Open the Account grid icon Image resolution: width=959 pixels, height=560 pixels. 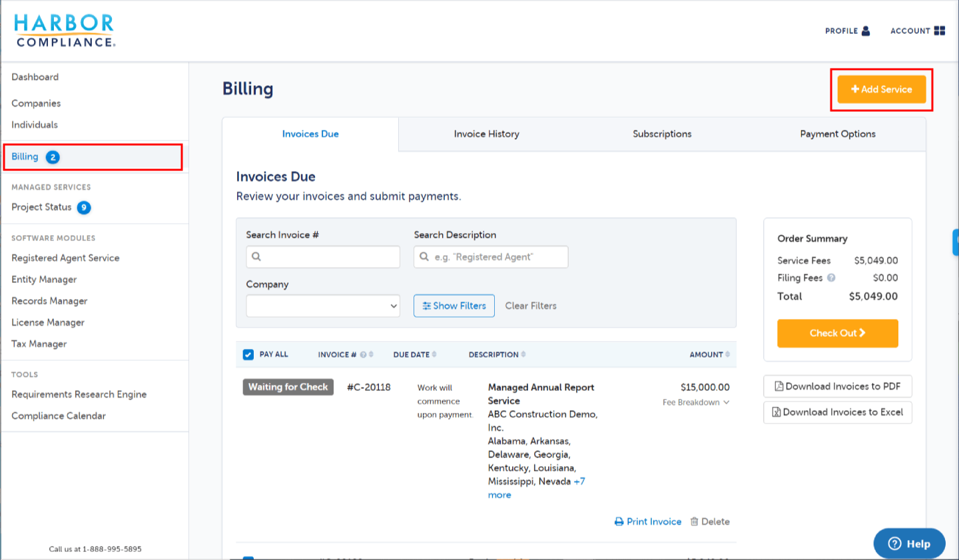point(940,31)
